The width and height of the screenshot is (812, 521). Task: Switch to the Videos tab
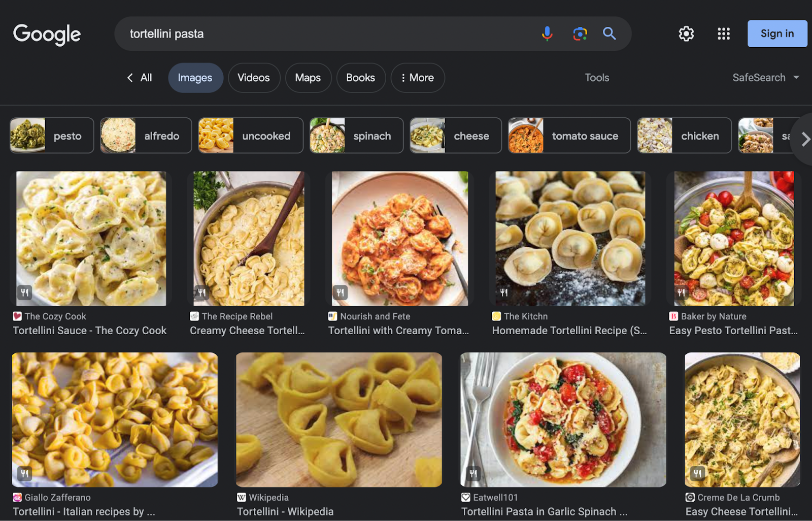coord(254,78)
